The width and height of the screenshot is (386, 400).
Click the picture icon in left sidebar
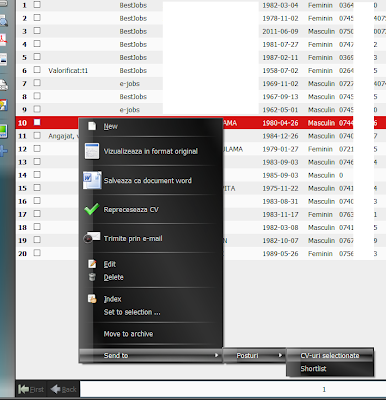coord(3,59)
